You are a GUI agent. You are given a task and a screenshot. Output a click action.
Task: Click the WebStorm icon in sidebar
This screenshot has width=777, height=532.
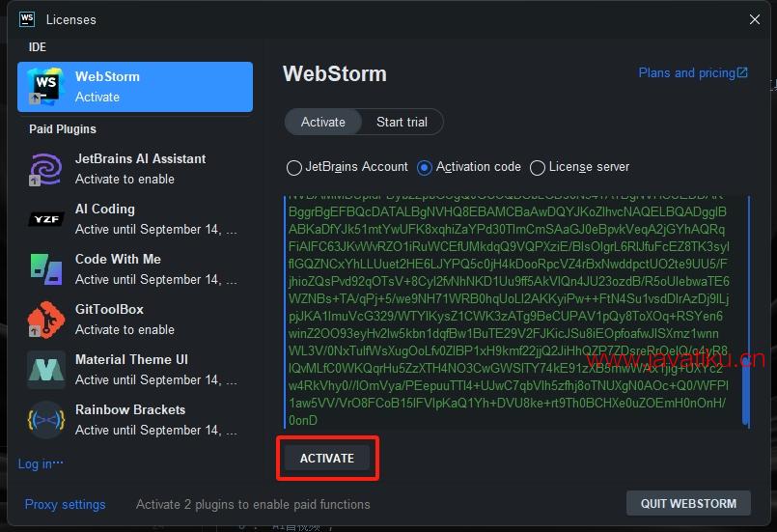[x=45, y=86]
